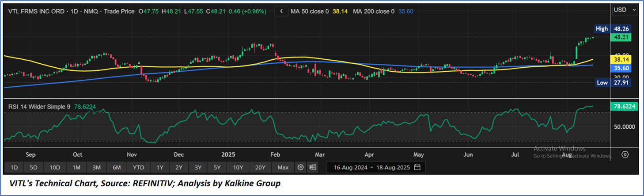Open the calendar date picker icon
This screenshot has width=644, height=196.
tap(417, 168)
